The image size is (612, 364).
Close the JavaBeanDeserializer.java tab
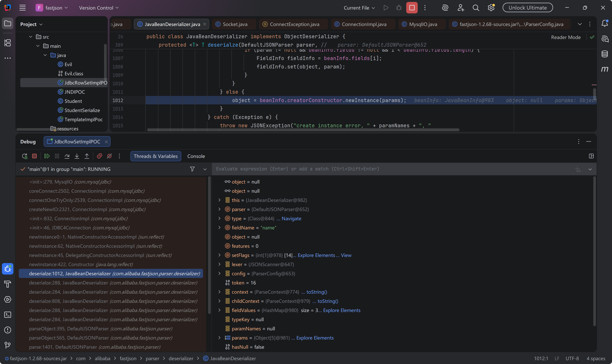[205, 24]
